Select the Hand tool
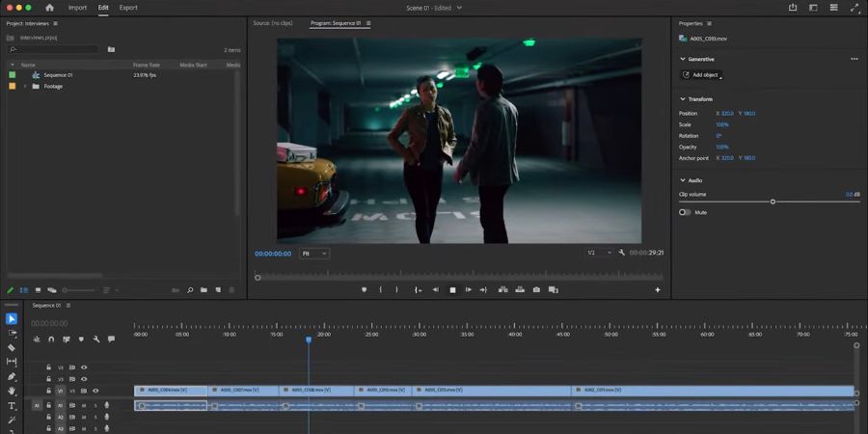 point(12,391)
